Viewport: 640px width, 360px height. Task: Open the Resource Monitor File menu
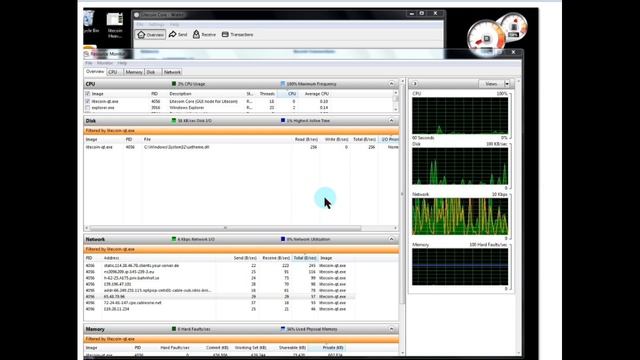(89, 63)
